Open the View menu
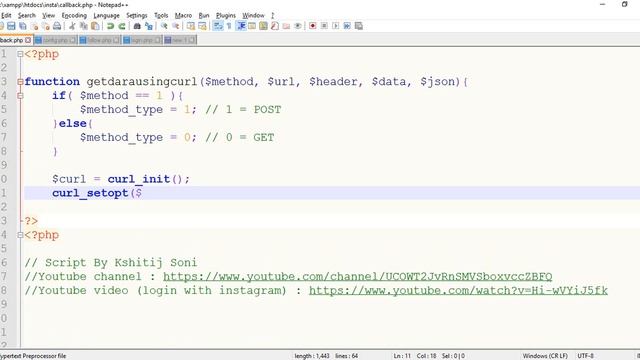Viewport: 640px width, 360px height. (48, 16)
